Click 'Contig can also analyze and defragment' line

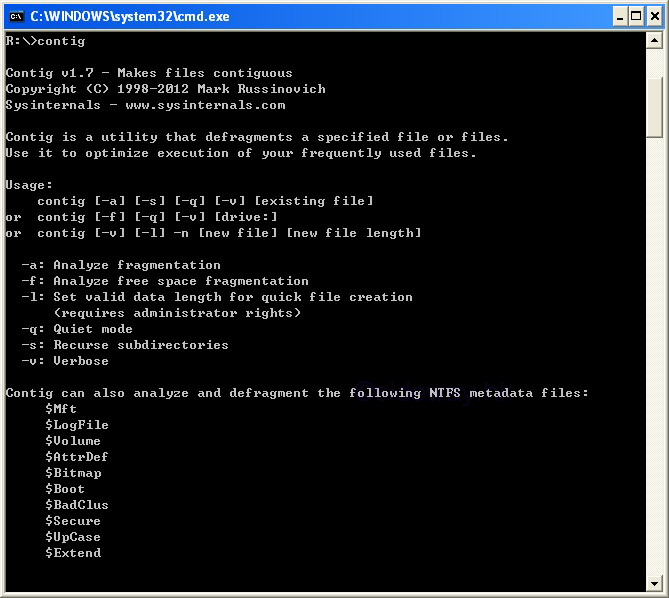coord(297,393)
